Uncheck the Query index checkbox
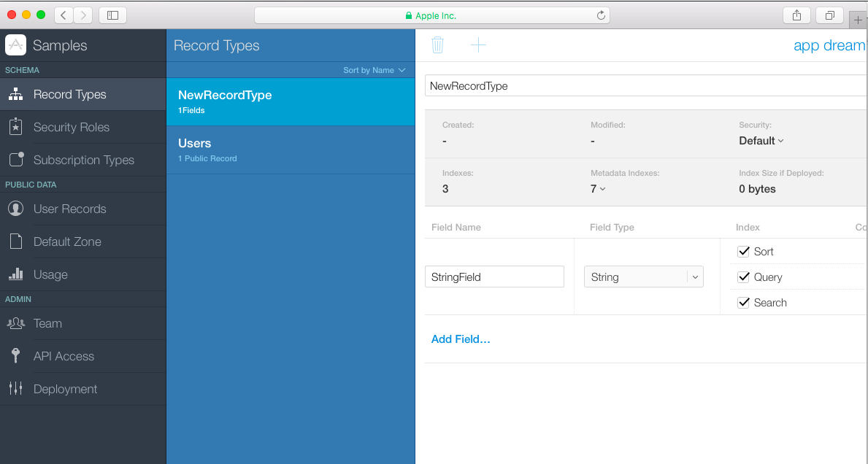The image size is (868, 464). 743,277
